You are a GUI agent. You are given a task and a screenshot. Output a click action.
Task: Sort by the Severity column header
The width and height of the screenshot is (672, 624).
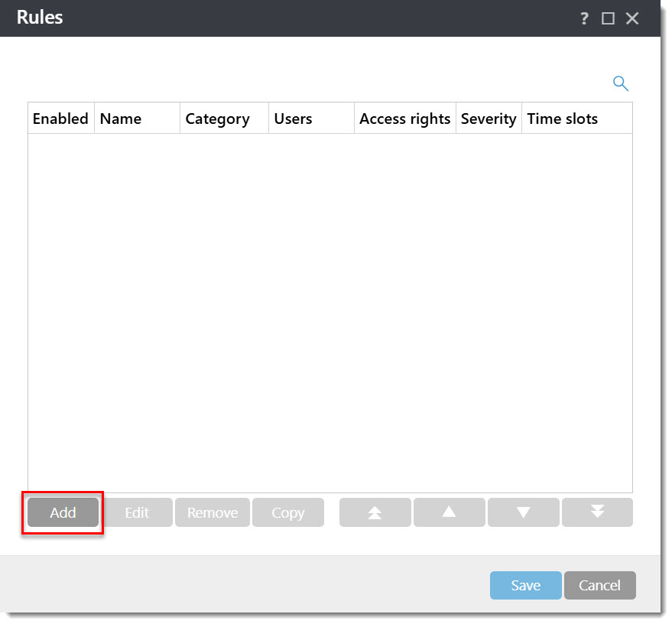pyautogui.click(x=489, y=119)
